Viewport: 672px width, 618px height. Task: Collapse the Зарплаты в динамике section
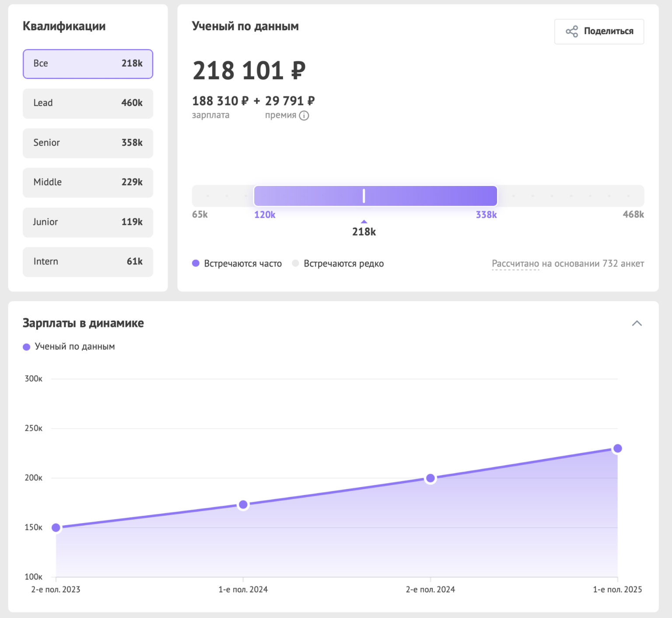pos(637,323)
